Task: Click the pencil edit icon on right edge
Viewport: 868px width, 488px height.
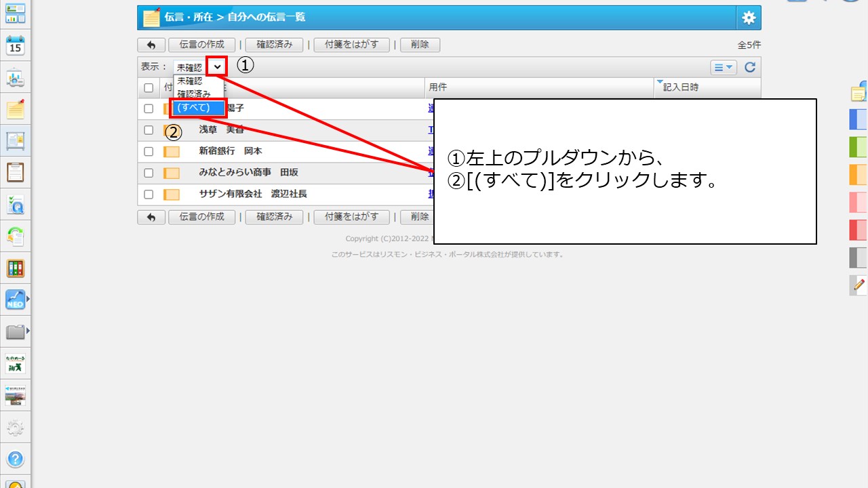Action: (x=859, y=285)
